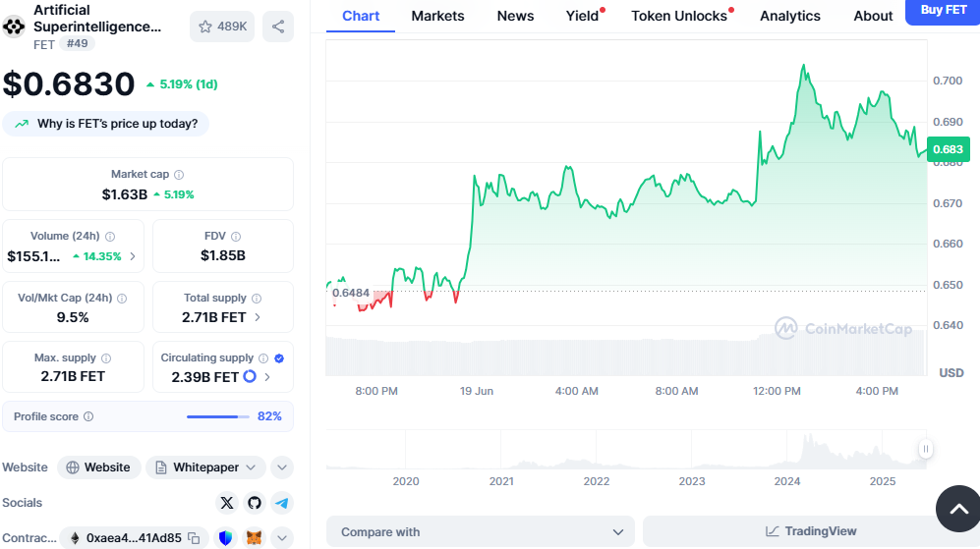Screen dimensions: 980x549
Task: Open the share icon button
Action: tap(278, 27)
